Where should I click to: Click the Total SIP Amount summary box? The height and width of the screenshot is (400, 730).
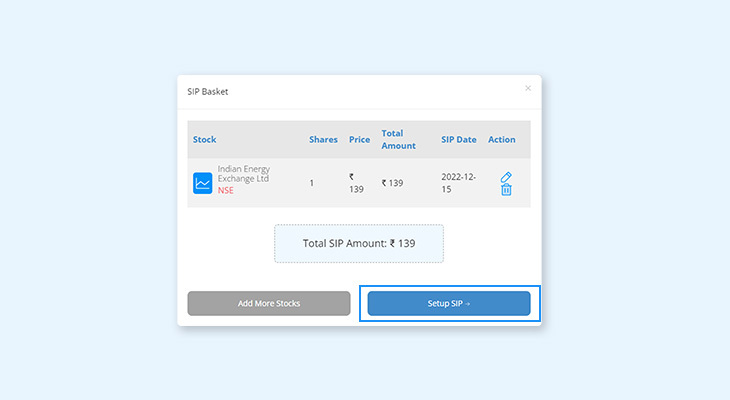point(359,243)
